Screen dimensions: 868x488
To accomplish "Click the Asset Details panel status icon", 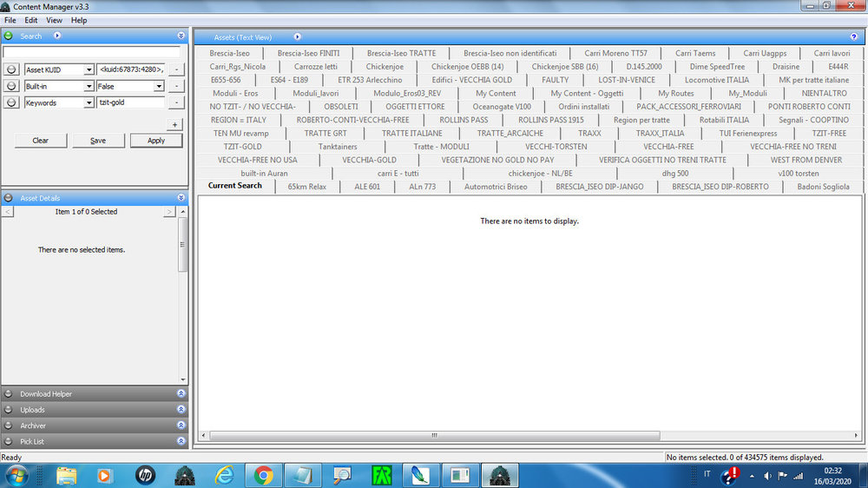I will point(9,198).
